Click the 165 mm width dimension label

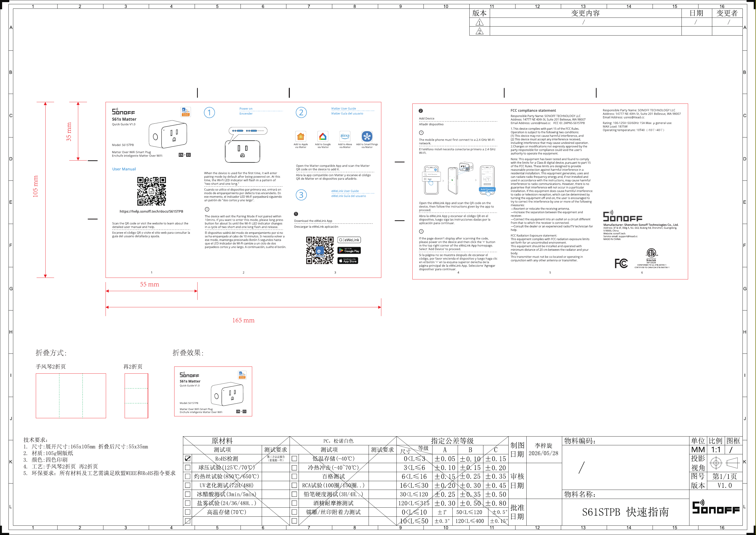coord(243,320)
